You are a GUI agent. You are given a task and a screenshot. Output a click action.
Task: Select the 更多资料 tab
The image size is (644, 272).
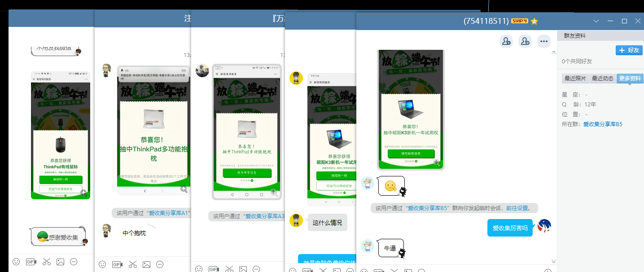630,79
